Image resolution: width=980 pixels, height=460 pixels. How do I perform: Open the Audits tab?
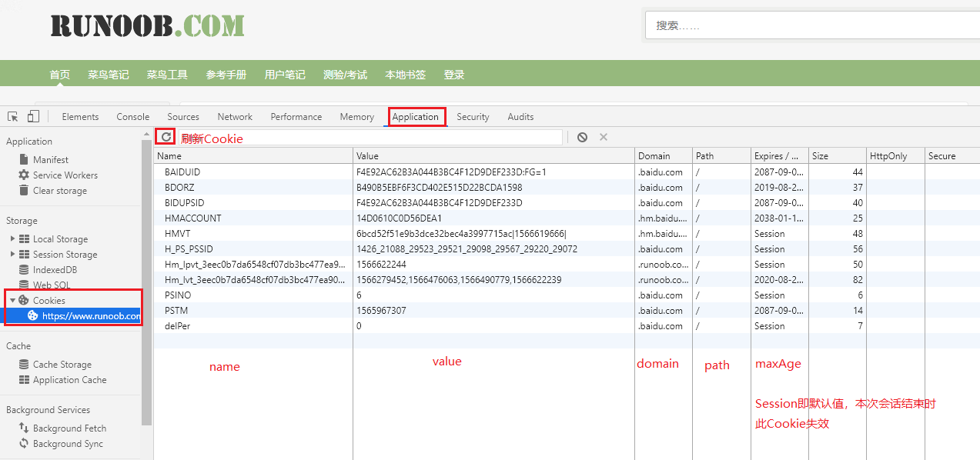click(520, 117)
